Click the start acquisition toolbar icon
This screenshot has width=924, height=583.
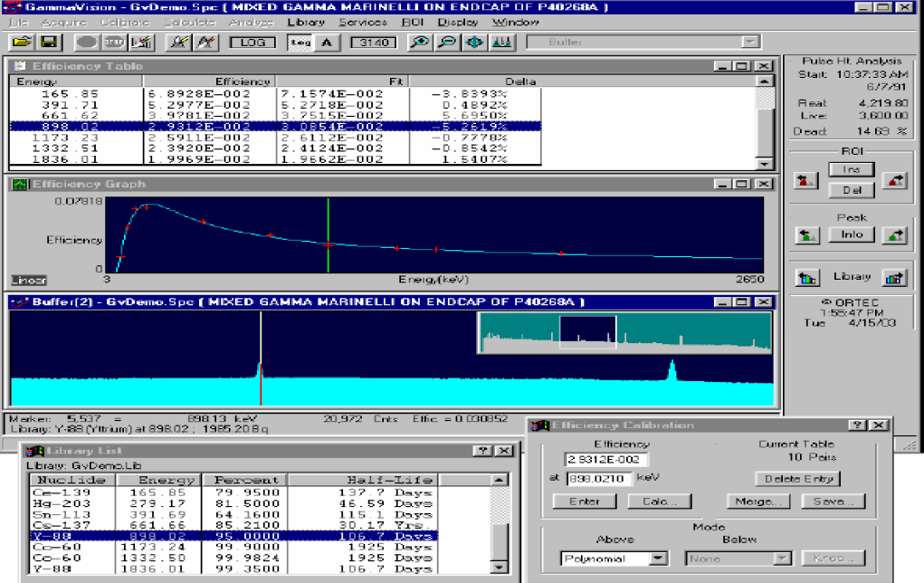pos(86,42)
